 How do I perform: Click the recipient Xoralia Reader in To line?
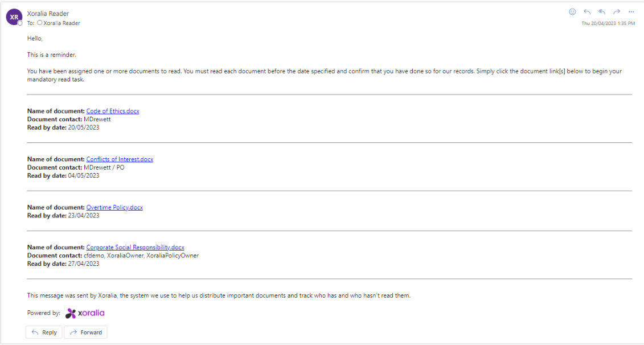click(61, 23)
